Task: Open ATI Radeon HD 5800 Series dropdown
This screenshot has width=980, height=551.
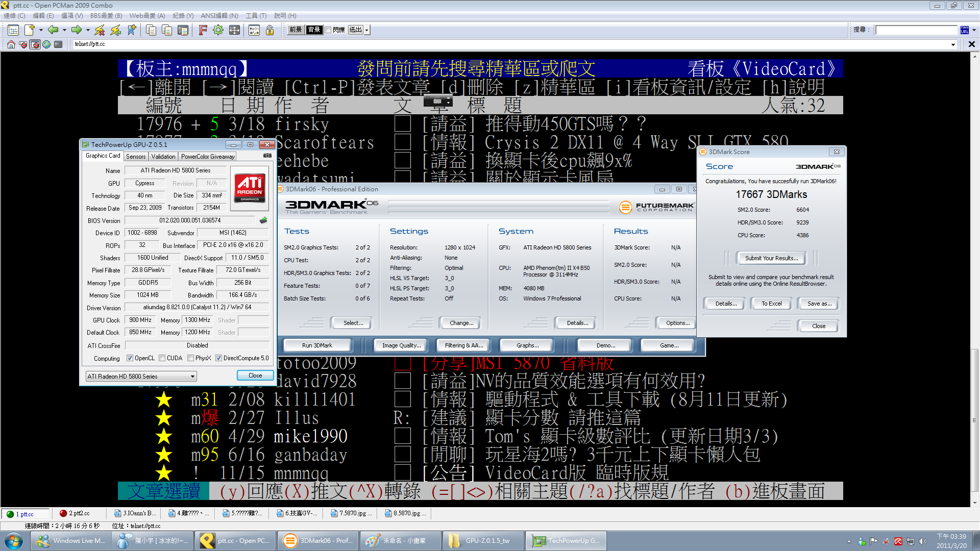Action: click(192, 377)
